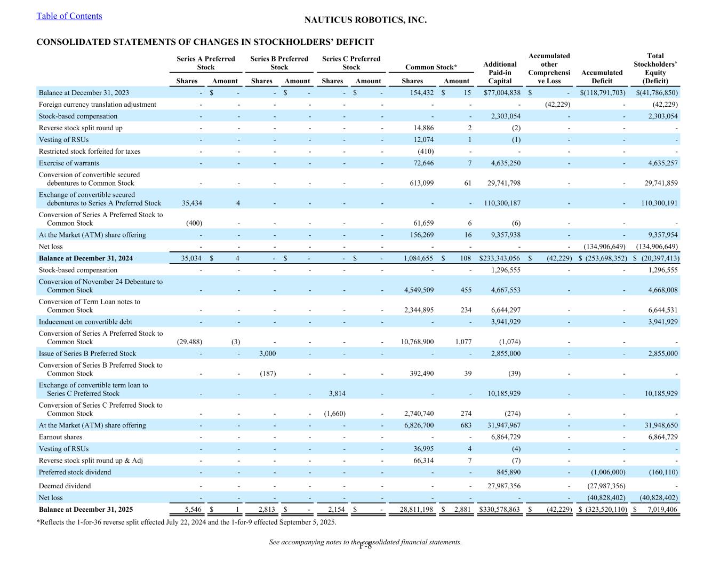
Task: Select the Series A Preferred Stock column header
Action: pos(205,63)
